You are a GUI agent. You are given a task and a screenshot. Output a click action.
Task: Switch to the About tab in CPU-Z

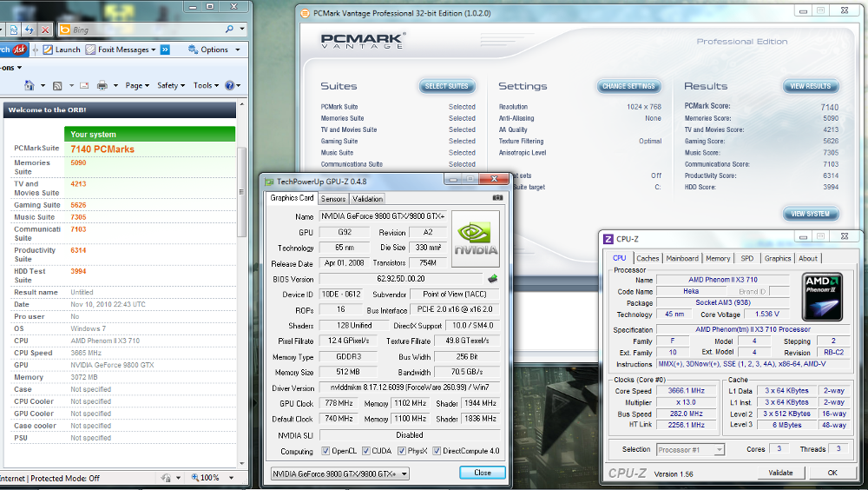pos(807,258)
